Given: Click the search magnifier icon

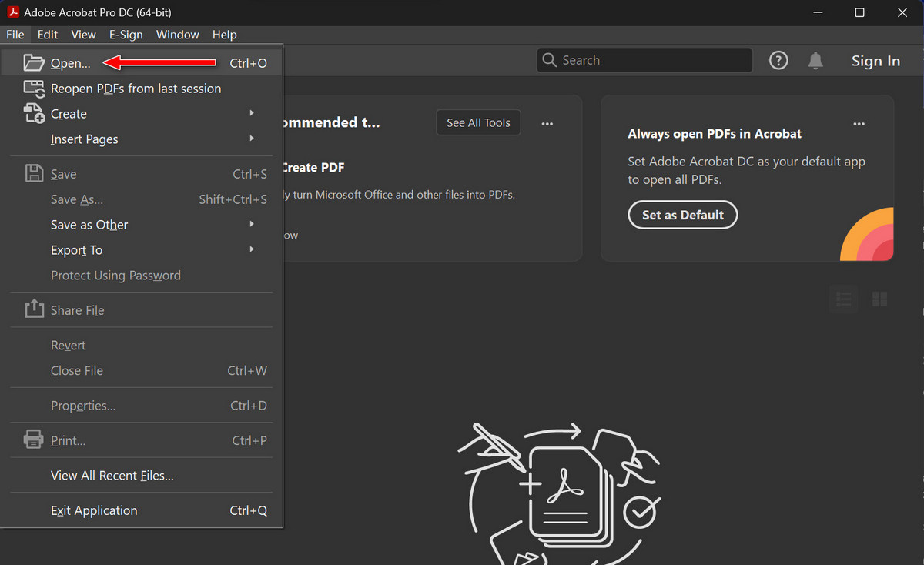Looking at the screenshot, I should tap(549, 59).
